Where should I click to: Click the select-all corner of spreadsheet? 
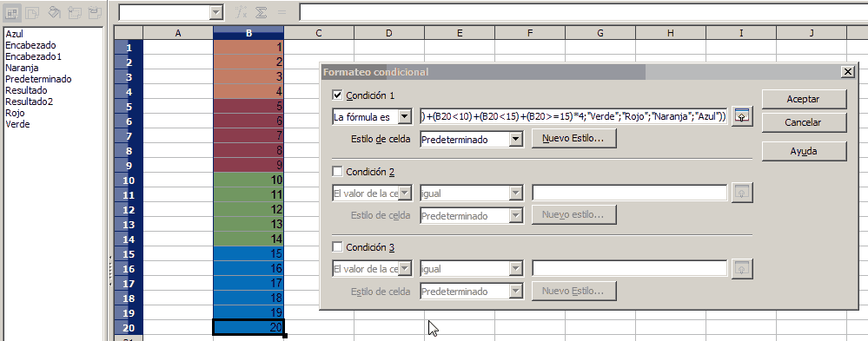pos(129,33)
